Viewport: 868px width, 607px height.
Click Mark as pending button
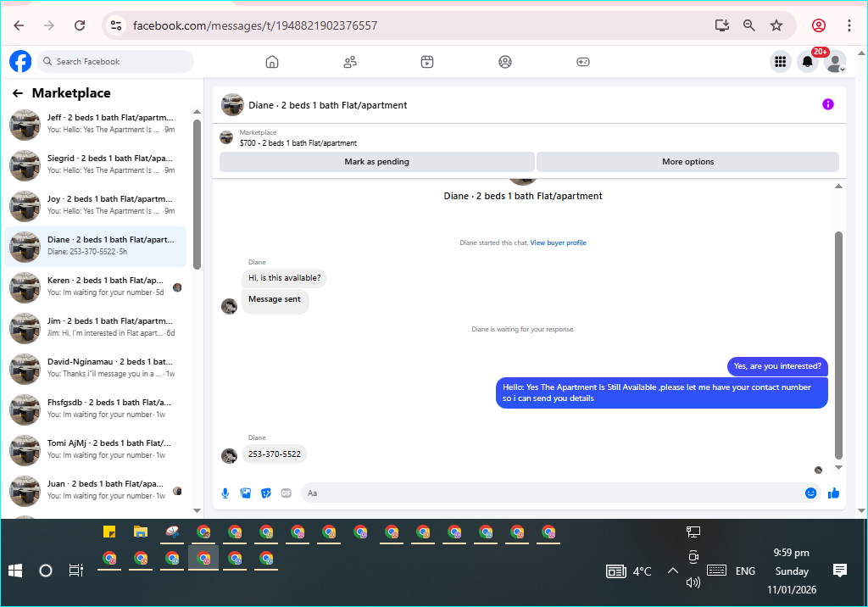pos(377,162)
